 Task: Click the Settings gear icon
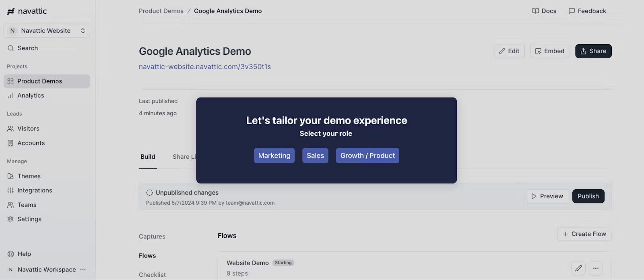coord(10,219)
